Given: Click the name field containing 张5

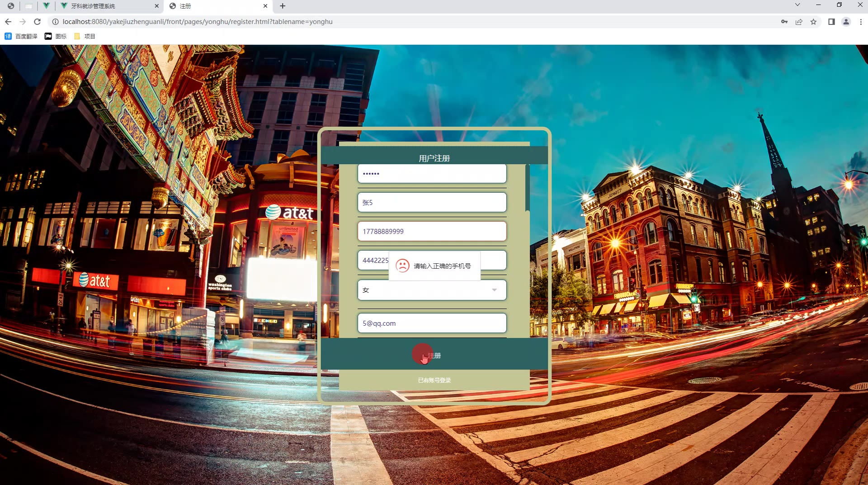Looking at the screenshot, I should (432, 202).
